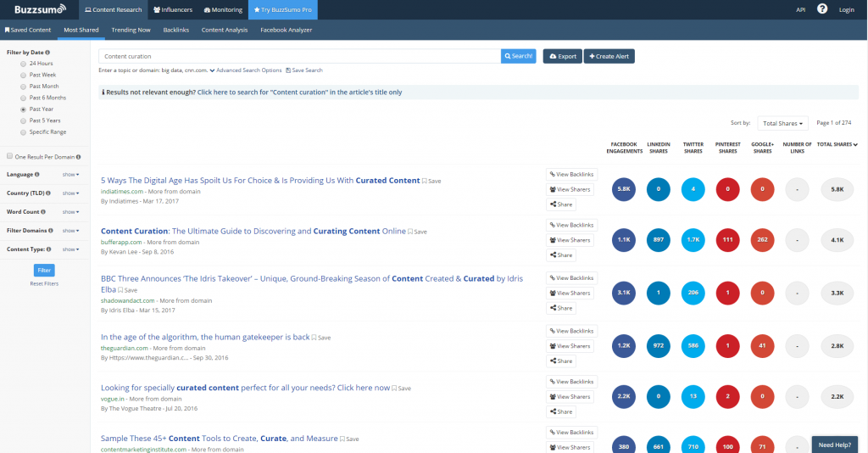Switch to Trending Now tab
Screen dimensions: 868x453
131,30
